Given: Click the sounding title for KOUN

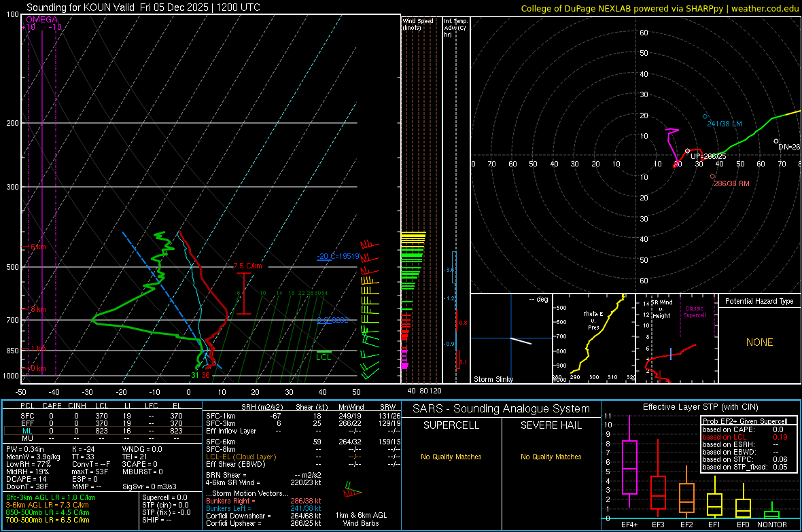Looking at the screenshot, I should (x=143, y=7).
